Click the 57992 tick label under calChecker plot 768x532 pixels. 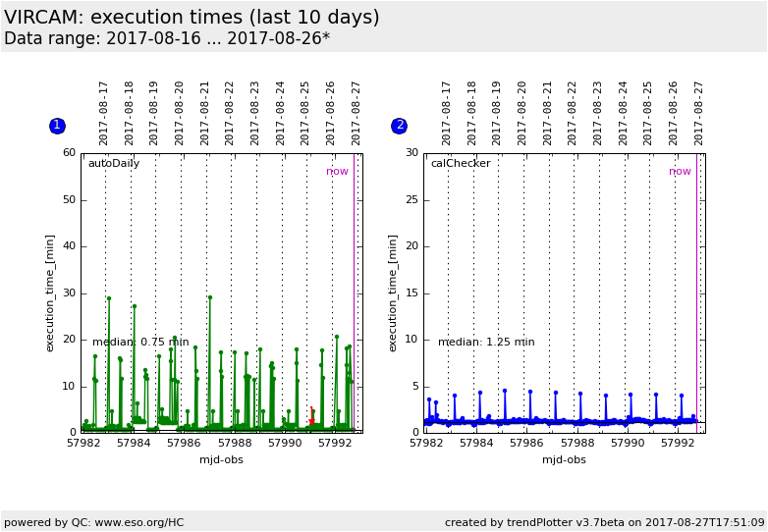(x=678, y=444)
